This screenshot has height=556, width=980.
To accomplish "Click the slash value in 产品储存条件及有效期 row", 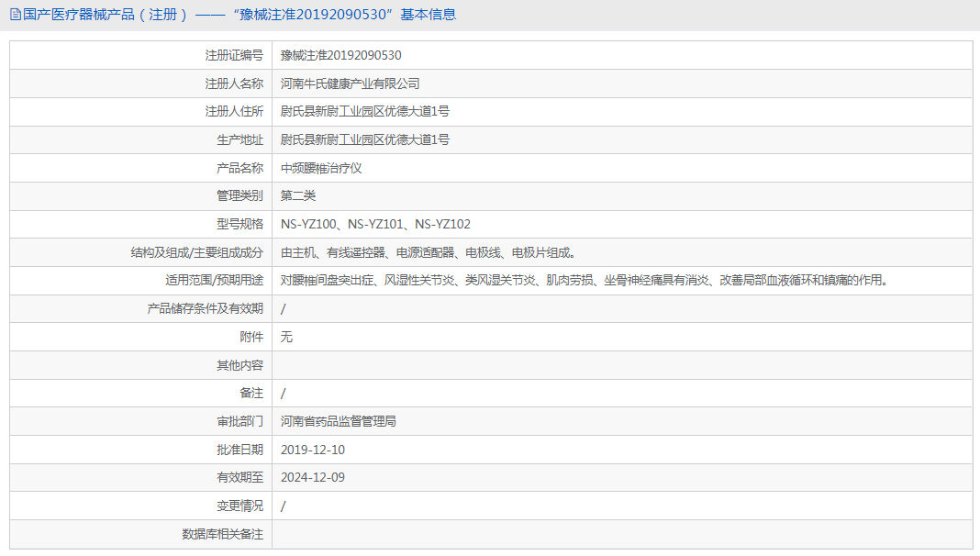I will click(x=284, y=308).
